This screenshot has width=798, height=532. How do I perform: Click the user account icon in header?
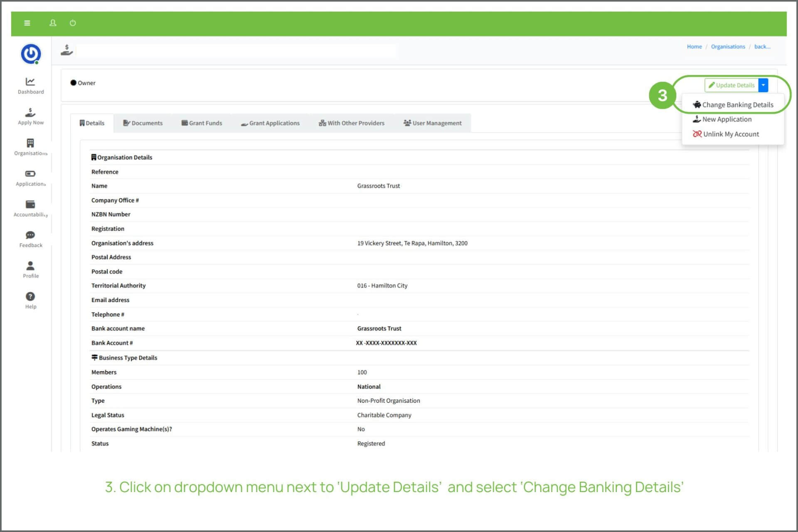[x=53, y=23]
